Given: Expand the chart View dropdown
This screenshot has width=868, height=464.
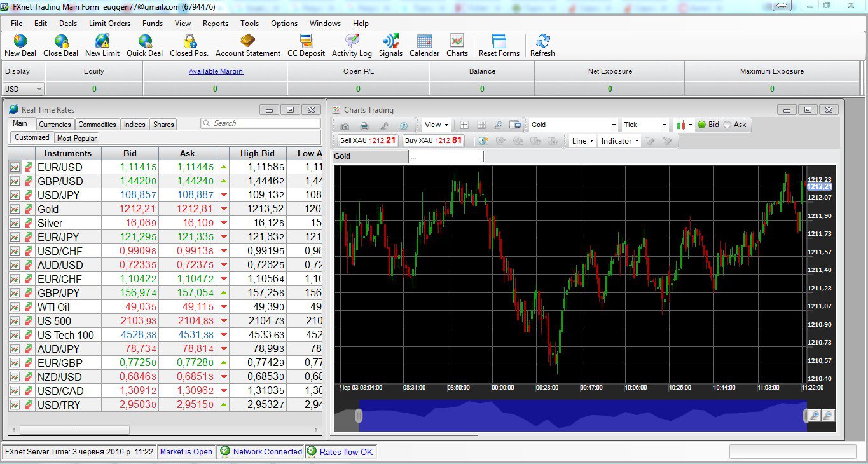Looking at the screenshot, I should pos(437,125).
